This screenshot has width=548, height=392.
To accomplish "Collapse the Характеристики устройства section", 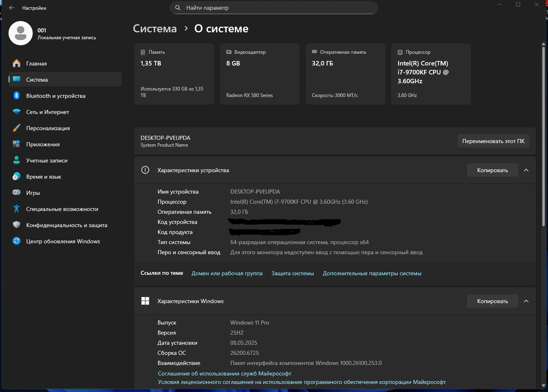I will tap(526, 170).
